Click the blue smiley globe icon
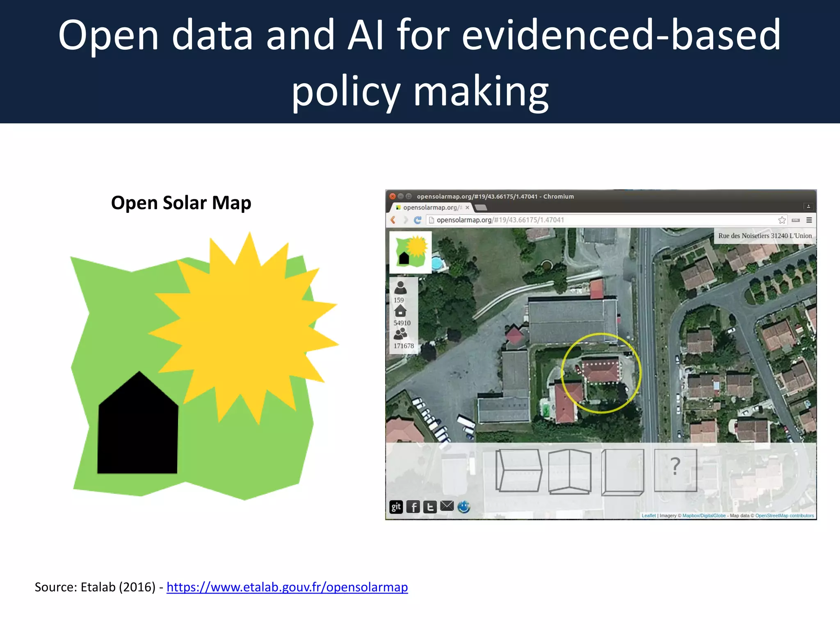Screen dimensions: 840x630 click(464, 507)
